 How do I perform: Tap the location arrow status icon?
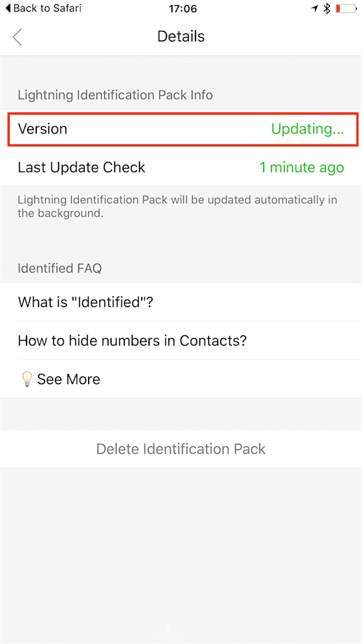(x=314, y=8)
